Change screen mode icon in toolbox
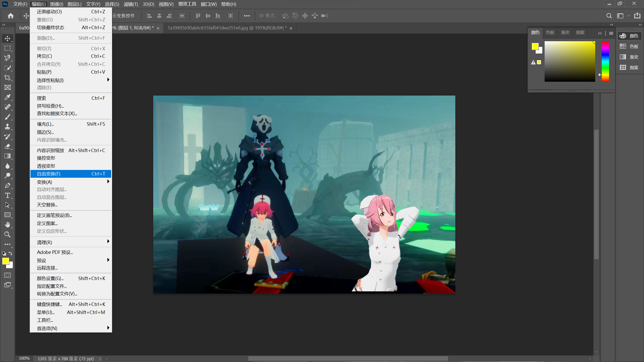This screenshot has width=644, height=362. point(7,285)
